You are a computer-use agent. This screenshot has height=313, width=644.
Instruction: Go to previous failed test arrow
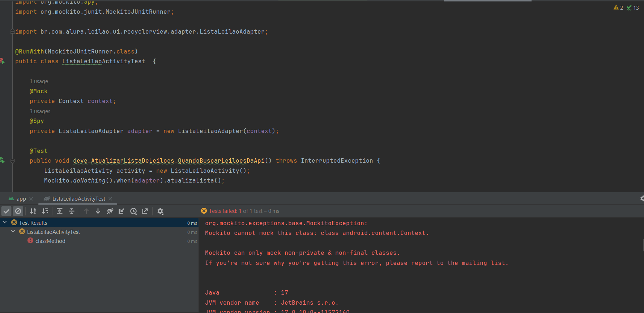(x=86, y=211)
